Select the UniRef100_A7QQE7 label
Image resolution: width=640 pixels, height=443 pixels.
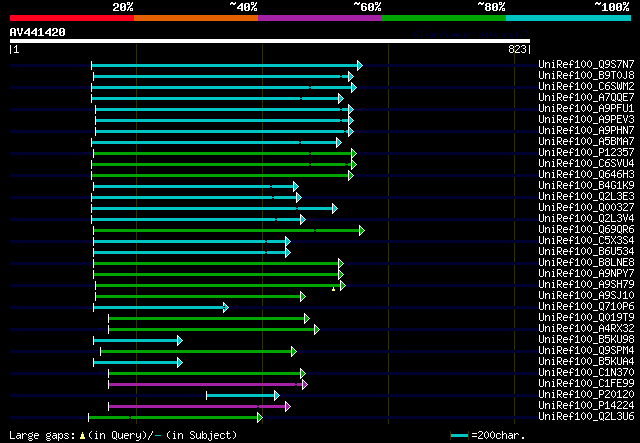pyautogui.click(x=586, y=98)
